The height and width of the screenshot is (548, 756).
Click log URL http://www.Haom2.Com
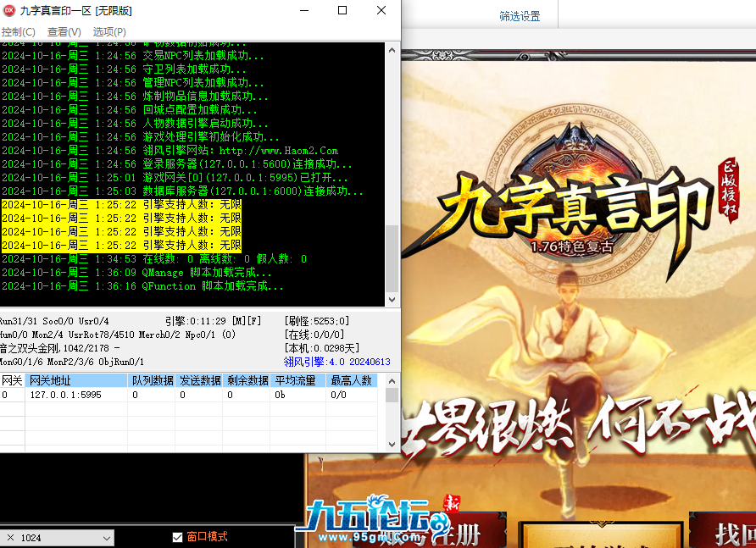[279, 151]
